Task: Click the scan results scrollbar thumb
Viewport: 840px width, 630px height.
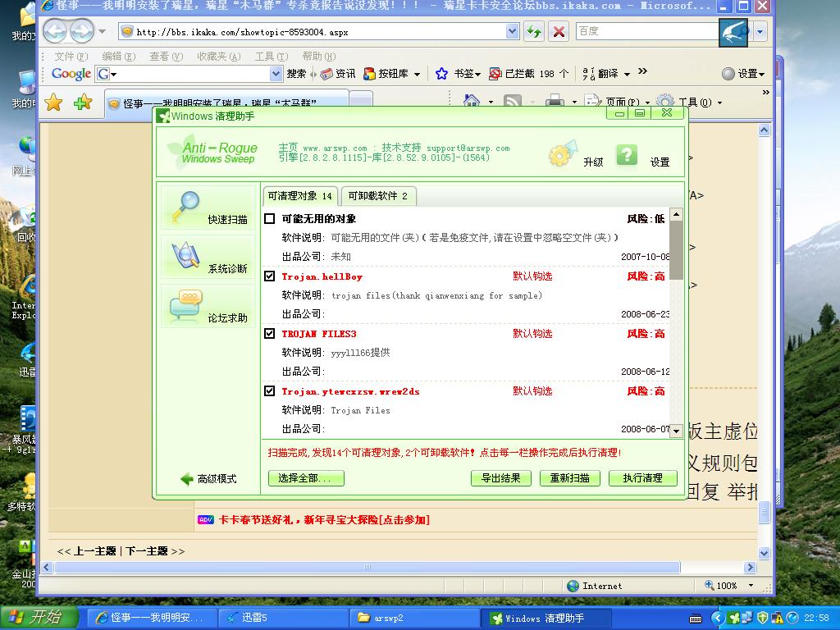Action: [676, 249]
